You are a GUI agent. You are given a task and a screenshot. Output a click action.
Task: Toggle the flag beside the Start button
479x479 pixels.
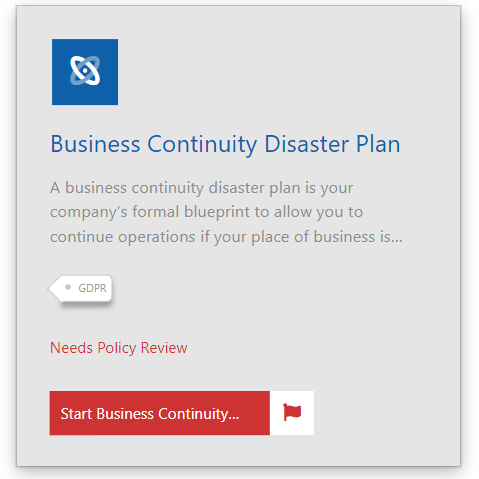coord(292,413)
